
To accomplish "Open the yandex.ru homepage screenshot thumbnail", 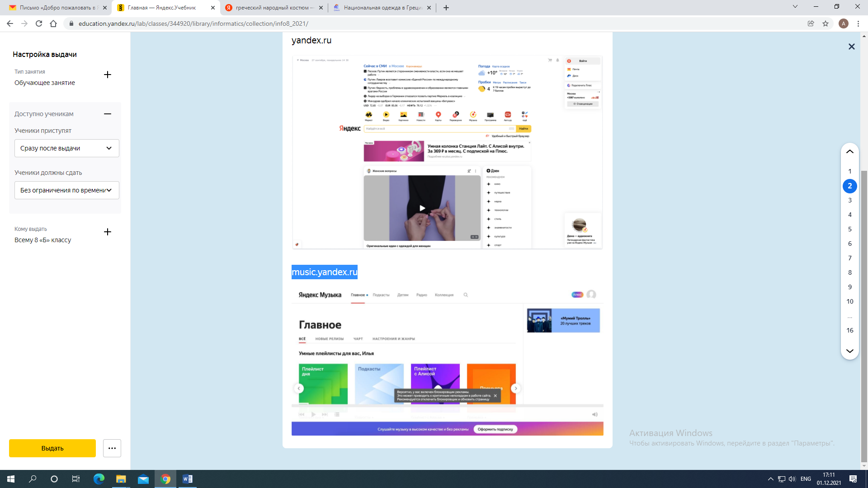I will 448,152.
